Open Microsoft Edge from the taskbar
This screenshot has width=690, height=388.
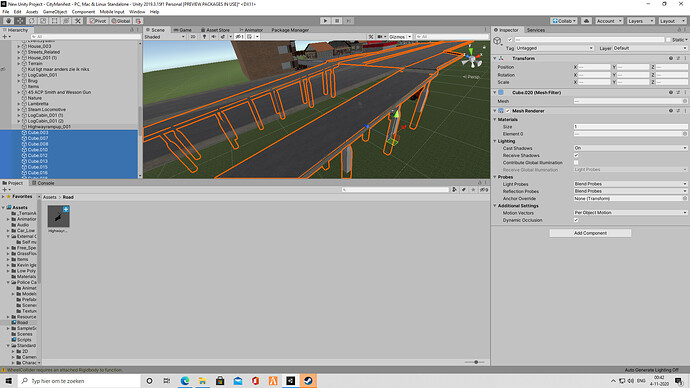pyautogui.click(x=185, y=381)
